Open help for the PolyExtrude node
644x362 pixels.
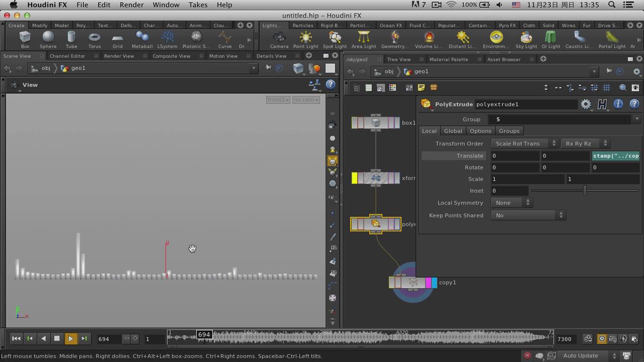pyautogui.click(x=634, y=104)
